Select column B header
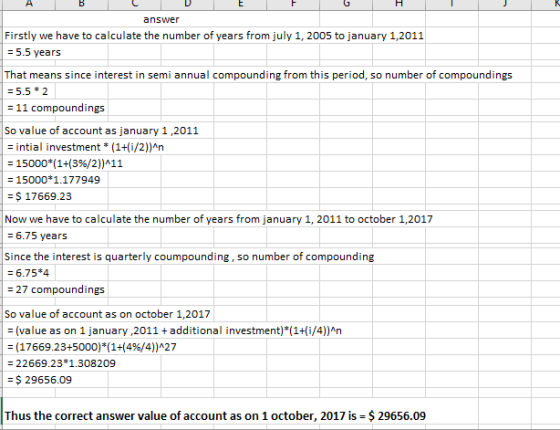This screenshot has height=430, width=560. click(x=82, y=4)
